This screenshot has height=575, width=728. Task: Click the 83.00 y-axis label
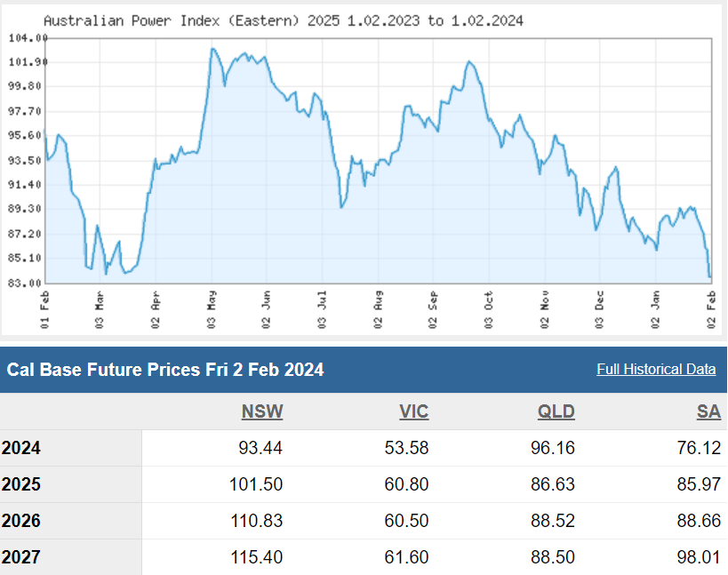click(26, 283)
